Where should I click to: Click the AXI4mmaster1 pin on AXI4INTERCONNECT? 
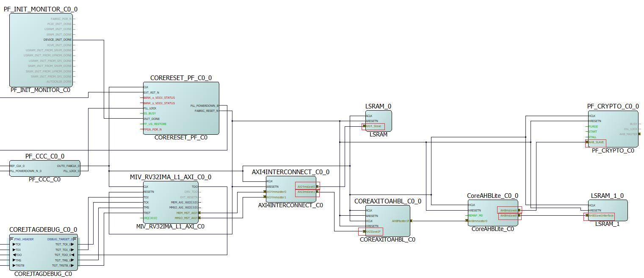[x=275, y=197]
